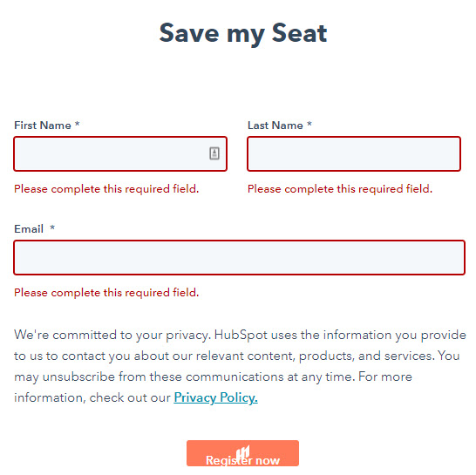Click the required asterisk beside Last Name

tap(309, 124)
